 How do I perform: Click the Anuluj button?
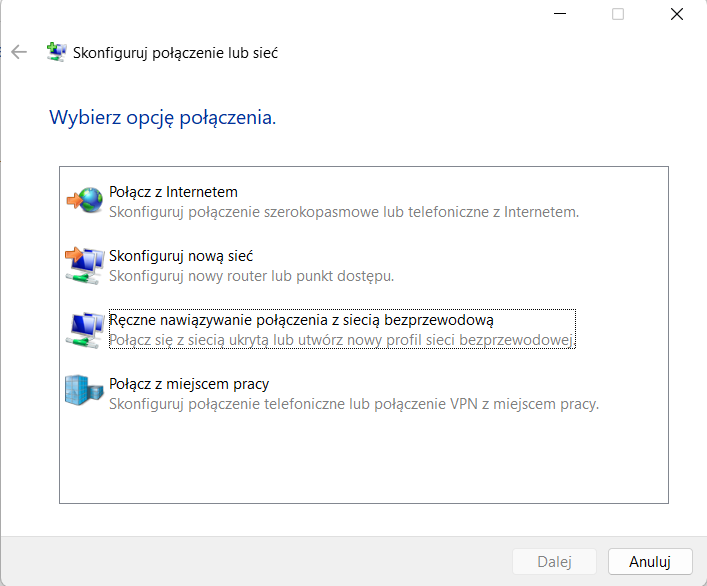tap(650, 562)
